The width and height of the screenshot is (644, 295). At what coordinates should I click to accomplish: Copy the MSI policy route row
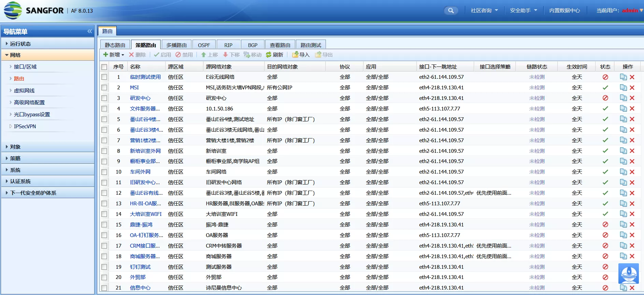tap(623, 88)
